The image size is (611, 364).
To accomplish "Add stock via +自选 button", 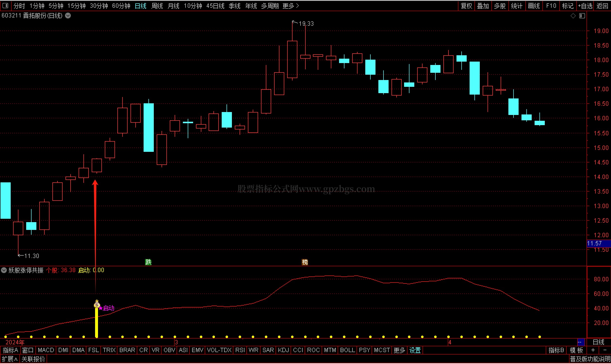I will [x=585, y=6].
